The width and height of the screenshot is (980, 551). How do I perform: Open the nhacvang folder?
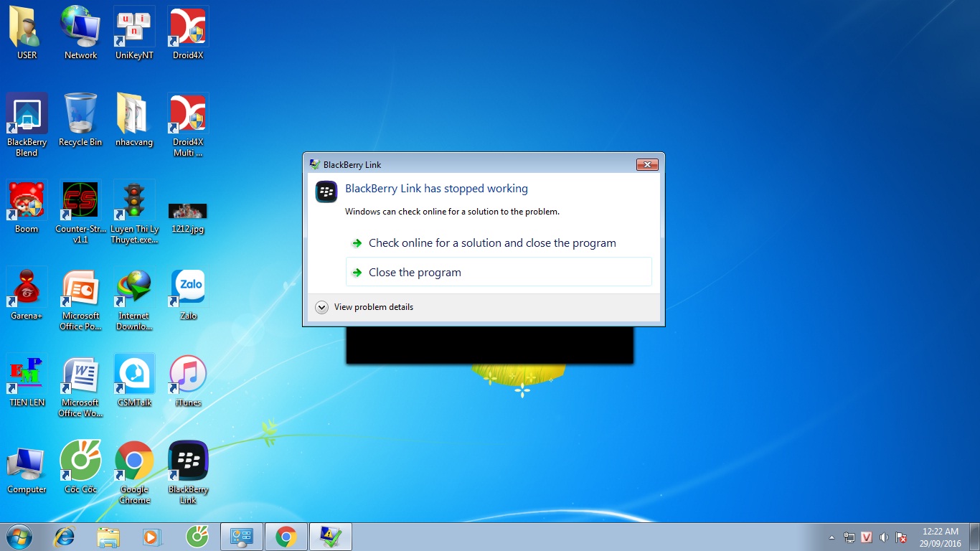click(134, 120)
